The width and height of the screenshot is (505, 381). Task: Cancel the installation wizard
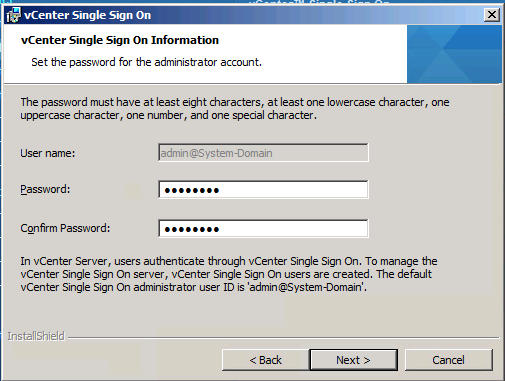click(449, 360)
